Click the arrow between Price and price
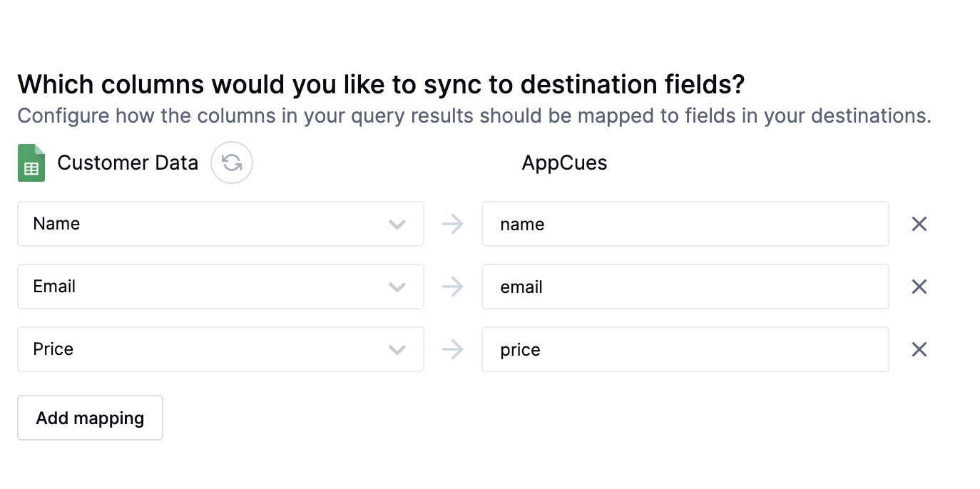This screenshot has width=980, height=489. [x=453, y=350]
